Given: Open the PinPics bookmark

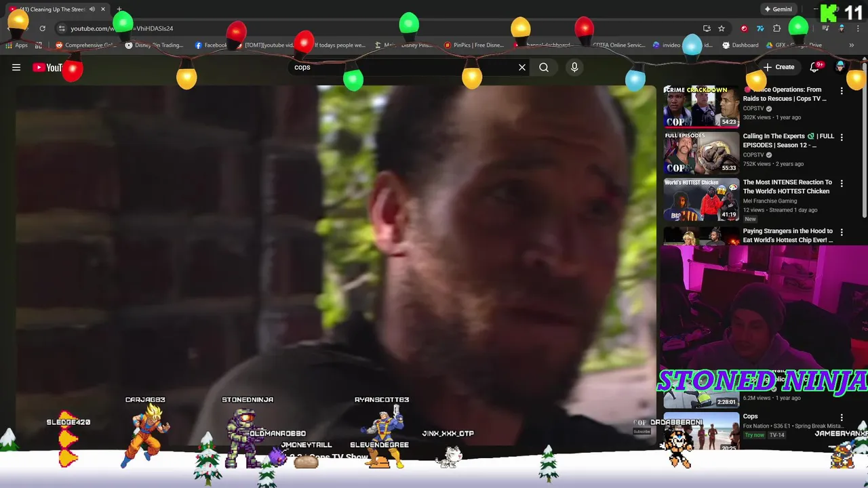Looking at the screenshot, I should tap(474, 45).
